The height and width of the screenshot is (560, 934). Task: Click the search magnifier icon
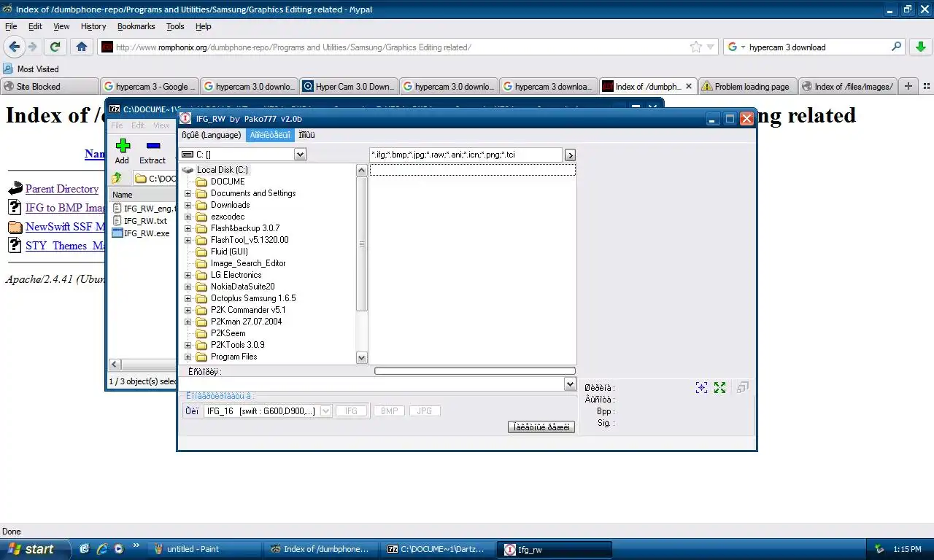897,47
